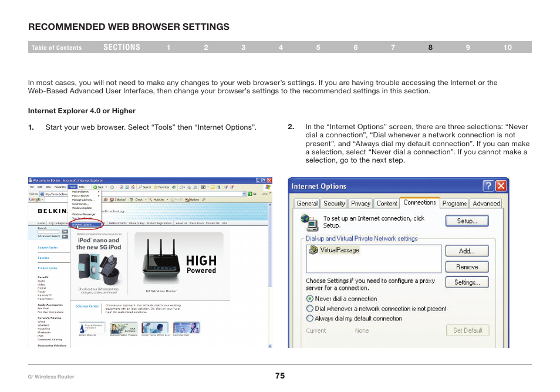The width and height of the screenshot is (560, 392).
Task: Click the AutoLink icon on Google toolbar
Action: [x=150, y=200]
